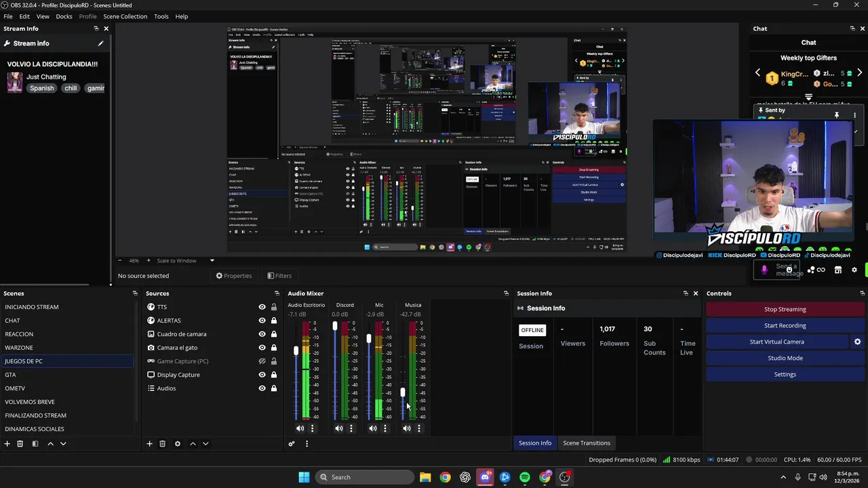
Task: Collapse the weekly top gifters panel
Action: click(808, 97)
